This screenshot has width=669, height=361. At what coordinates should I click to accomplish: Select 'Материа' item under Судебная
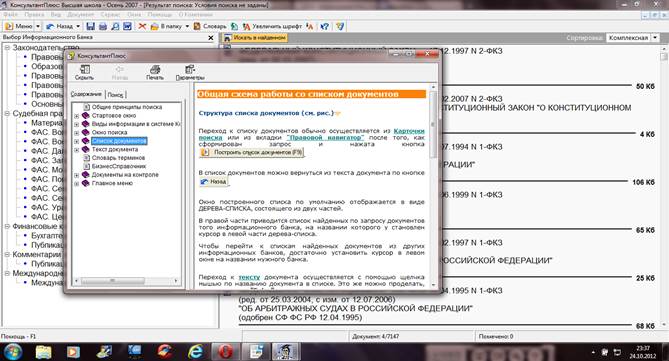point(47,123)
